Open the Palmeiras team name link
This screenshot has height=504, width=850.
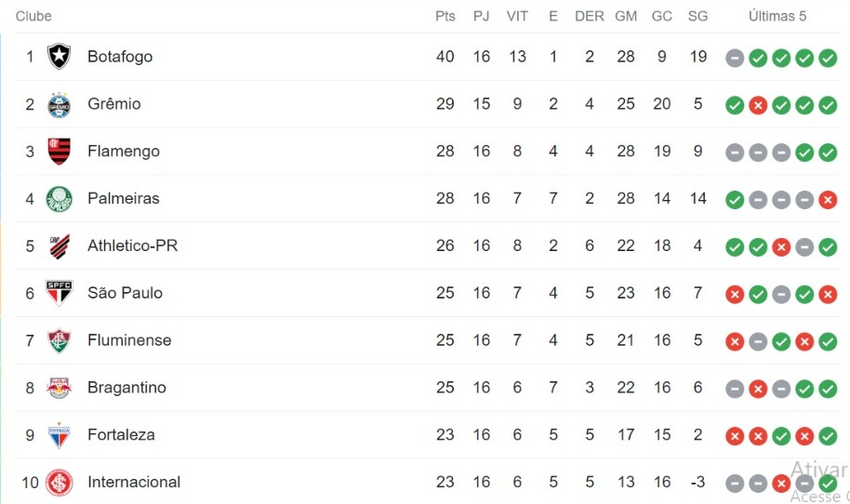(124, 198)
